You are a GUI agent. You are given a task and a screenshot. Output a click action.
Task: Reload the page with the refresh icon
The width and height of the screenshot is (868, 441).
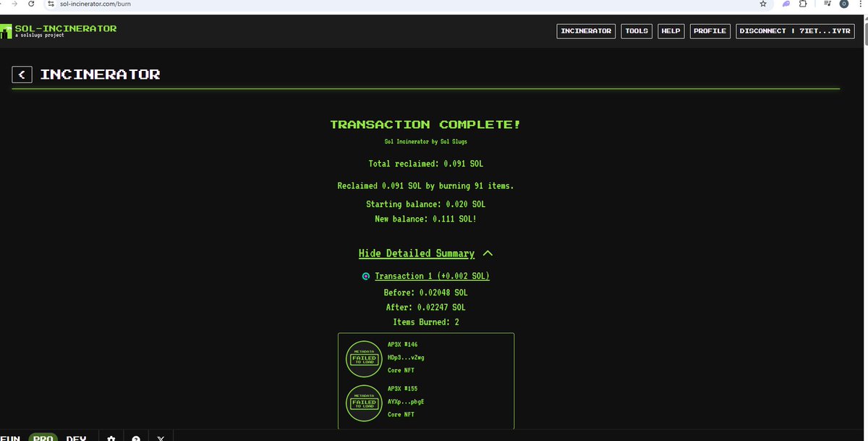click(32, 4)
